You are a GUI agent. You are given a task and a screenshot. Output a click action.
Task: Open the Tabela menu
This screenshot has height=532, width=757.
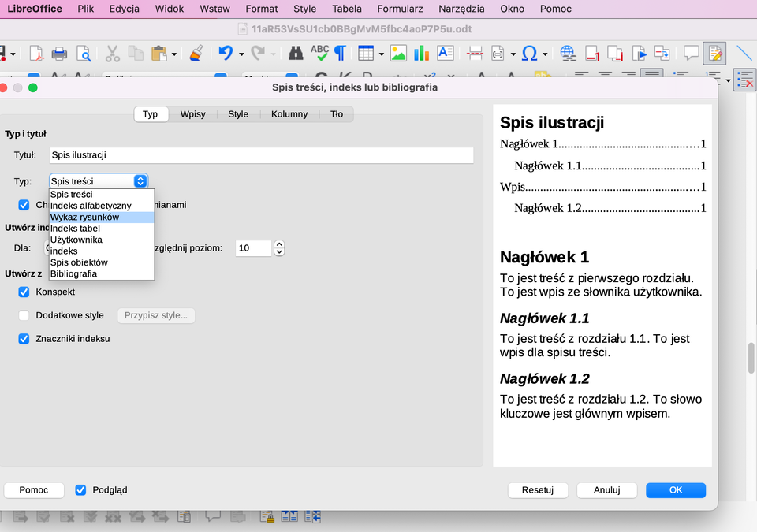[346, 9]
